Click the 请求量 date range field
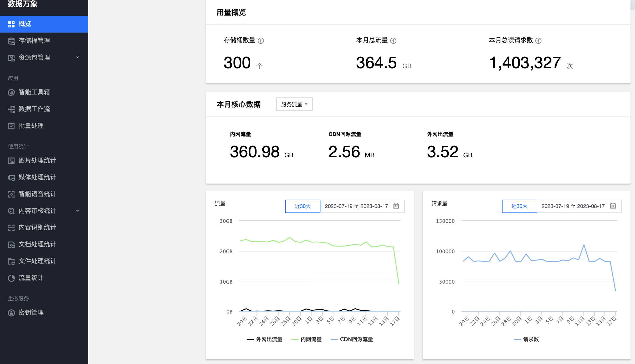Image resolution: width=635 pixels, height=364 pixels. (x=573, y=206)
